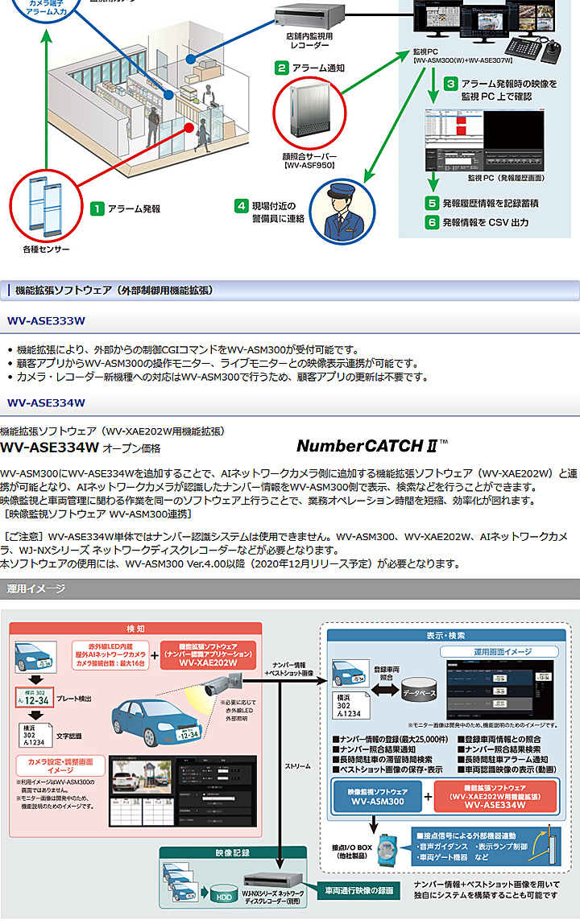The height and width of the screenshot is (924, 580).
Task: Click the 長時間駐車アラーム通知 item
Action: pyautogui.click(x=503, y=760)
